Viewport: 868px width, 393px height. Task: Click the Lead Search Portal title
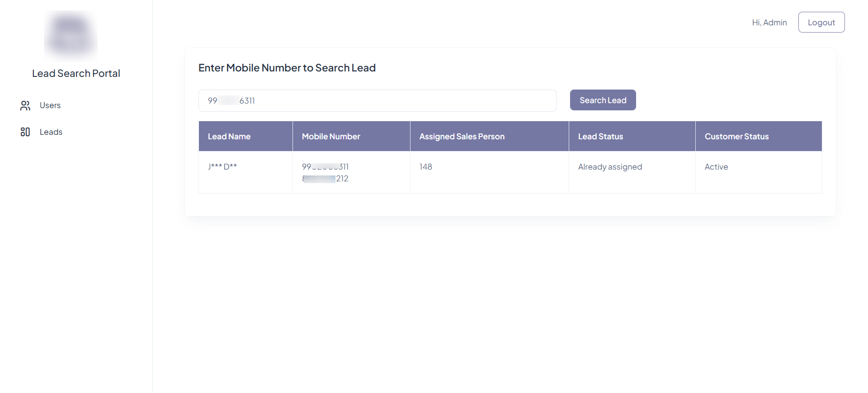76,73
